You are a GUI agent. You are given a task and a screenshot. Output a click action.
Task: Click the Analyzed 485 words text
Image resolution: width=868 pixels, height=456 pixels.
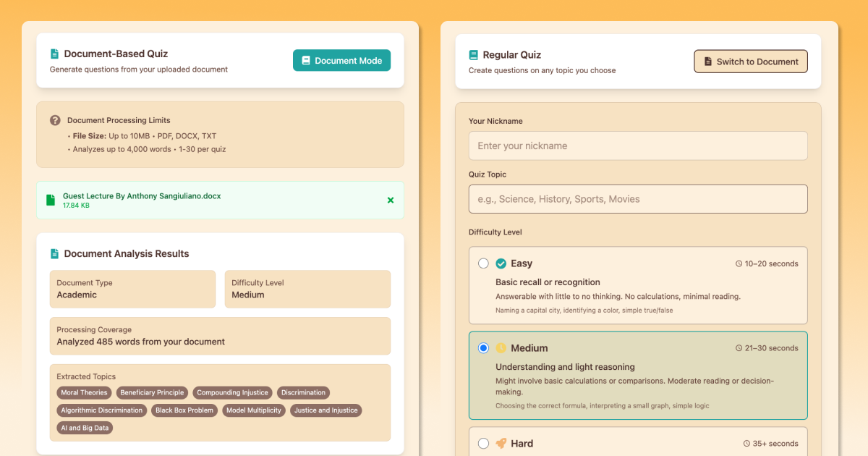(141, 342)
